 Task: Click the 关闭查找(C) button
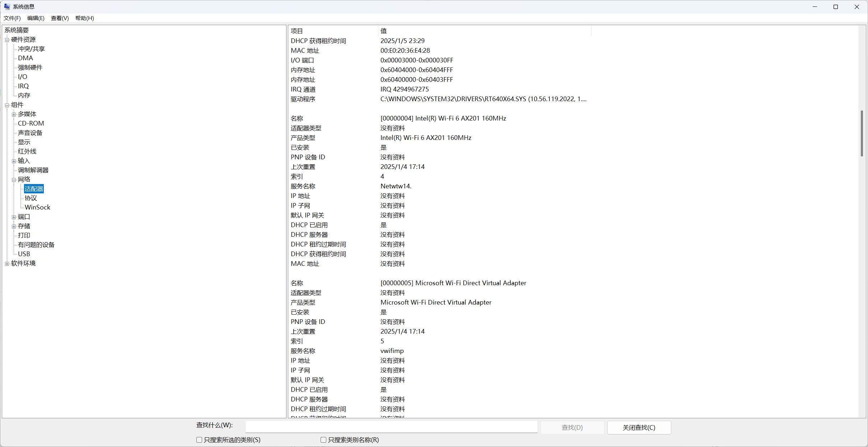click(639, 428)
